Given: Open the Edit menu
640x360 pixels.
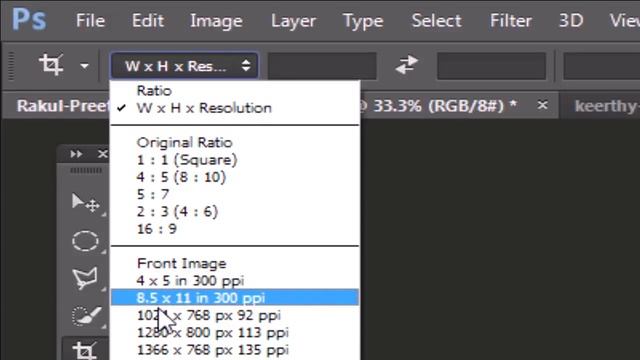Looking at the screenshot, I should coord(148,20).
